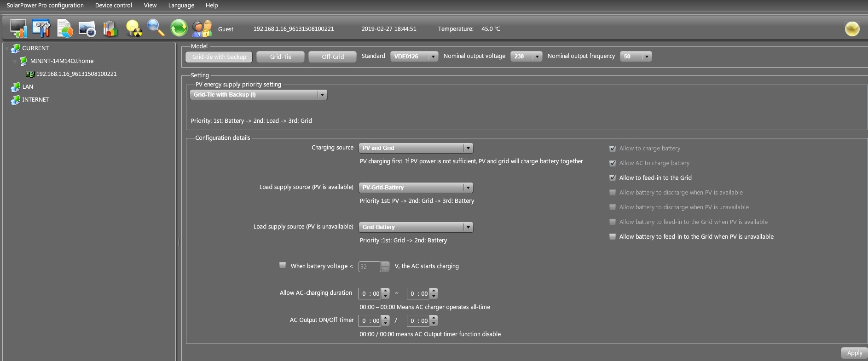Open the Help menu
Screen dimensions: 868x361
[x=212, y=6]
